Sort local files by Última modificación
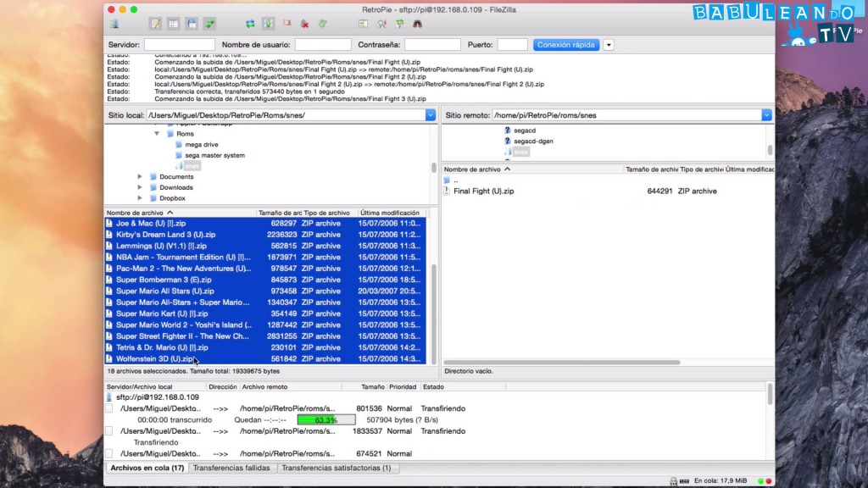This screenshot has height=488, width=868. [x=392, y=213]
